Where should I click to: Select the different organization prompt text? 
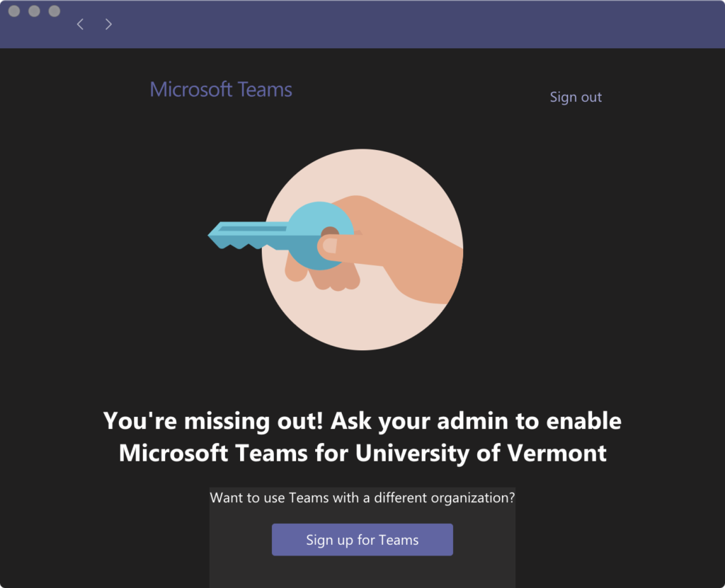(362, 497)
